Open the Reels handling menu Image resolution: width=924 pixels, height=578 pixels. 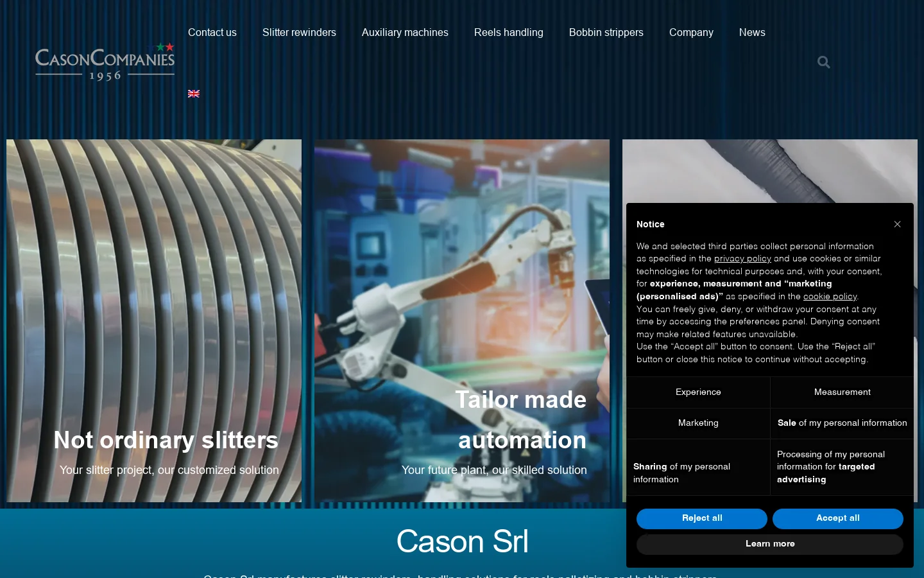(x=509, y=32)
